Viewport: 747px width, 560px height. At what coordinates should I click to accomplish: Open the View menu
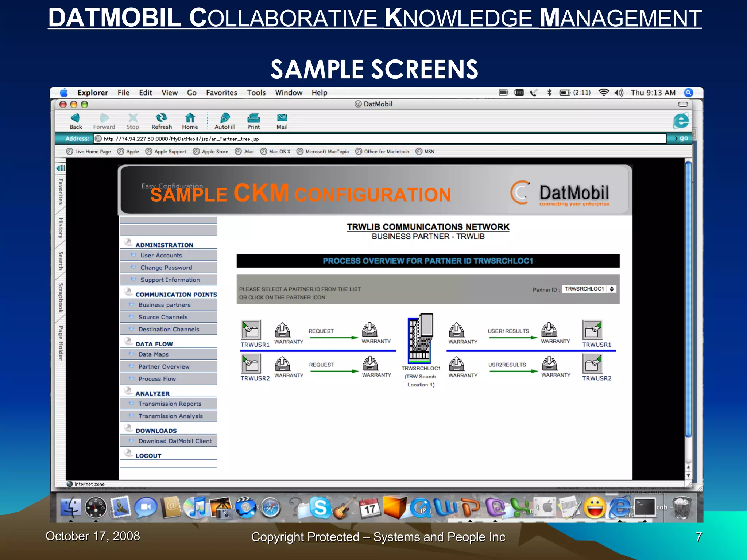169,93
